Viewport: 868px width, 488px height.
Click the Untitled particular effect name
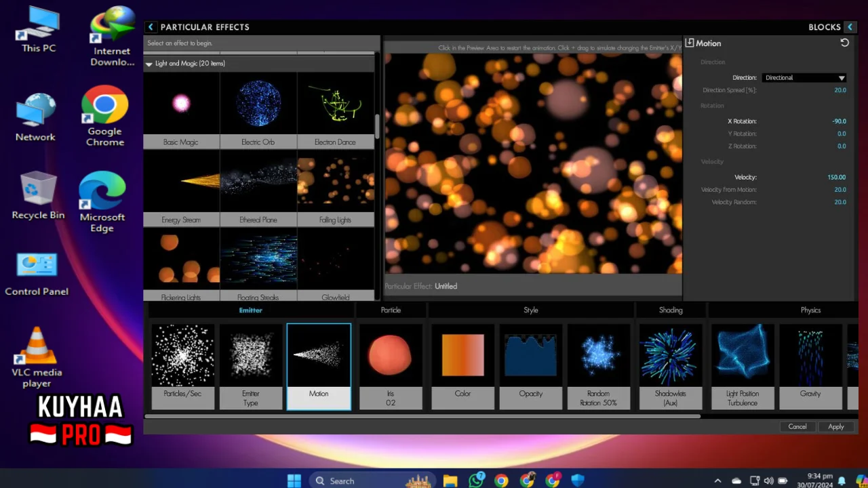pyautogui.click(x=446, y=286)
